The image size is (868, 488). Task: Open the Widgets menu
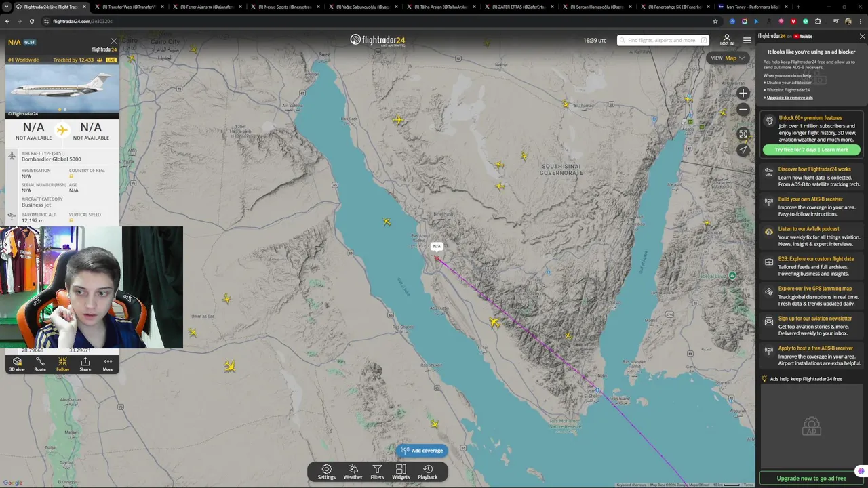point(401,472)
